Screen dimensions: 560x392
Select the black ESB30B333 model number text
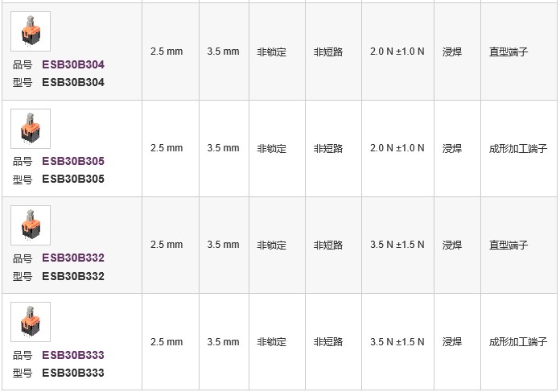(x=73, y=373)
